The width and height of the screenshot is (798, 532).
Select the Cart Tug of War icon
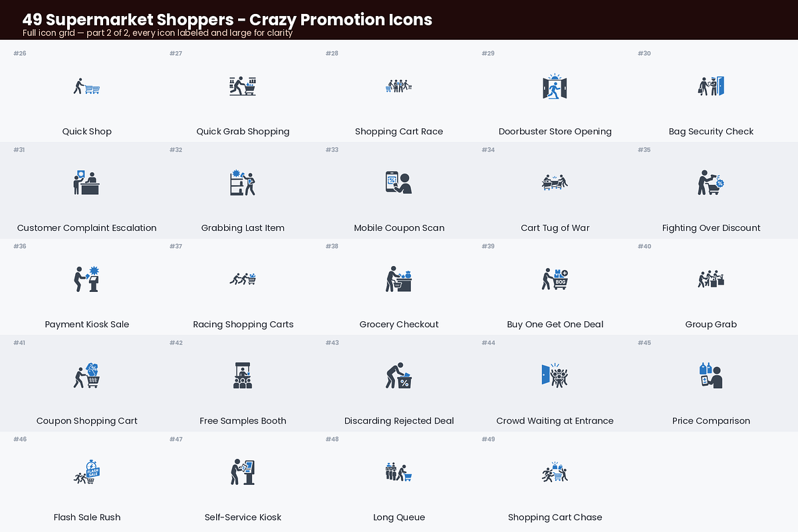pyautogui.click(x=555, y=183)
